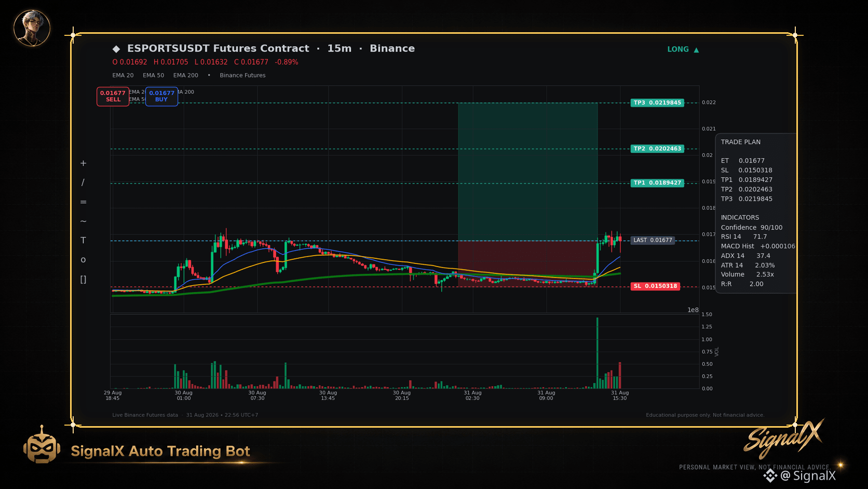868x489 pixels.
Task: Click the diamond icon before ESPORTSUSDT title
Action: pos(116,49)
